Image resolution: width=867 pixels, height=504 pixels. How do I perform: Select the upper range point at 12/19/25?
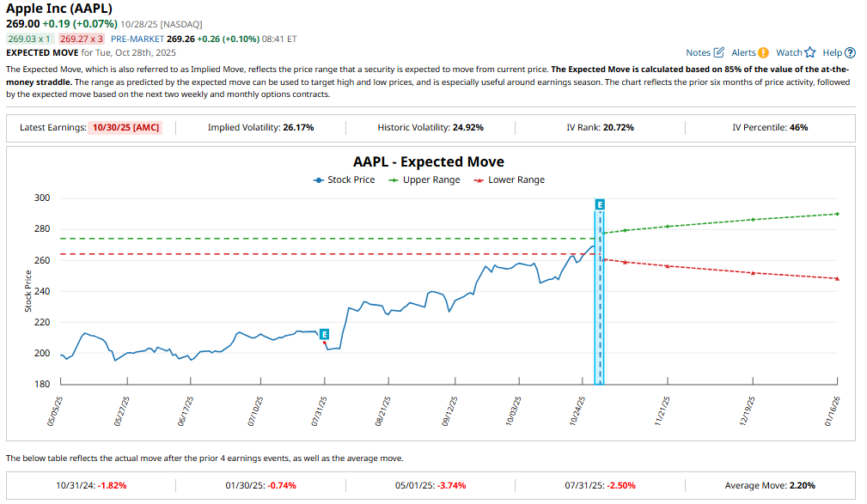tap(753, 220)
